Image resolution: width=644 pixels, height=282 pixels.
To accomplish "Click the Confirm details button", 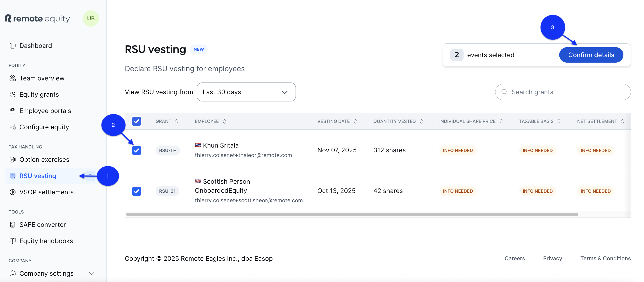I will [591, 55].
